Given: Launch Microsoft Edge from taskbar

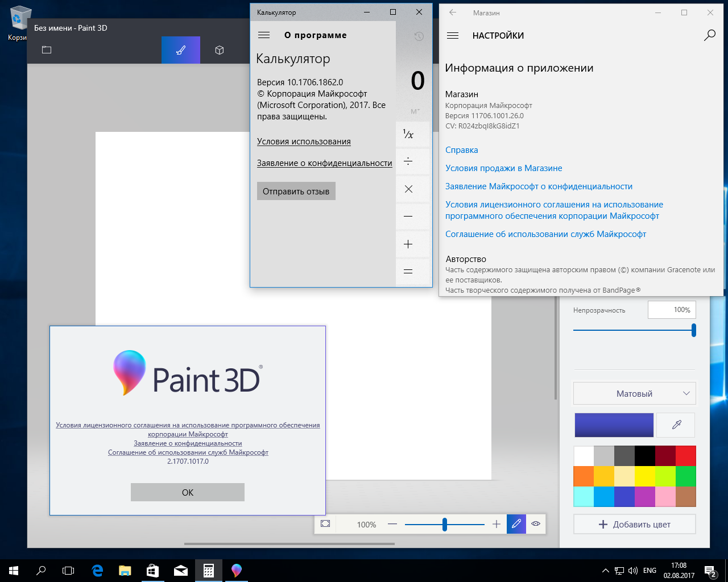Looking at the screenshot, I should pos(97,571).
